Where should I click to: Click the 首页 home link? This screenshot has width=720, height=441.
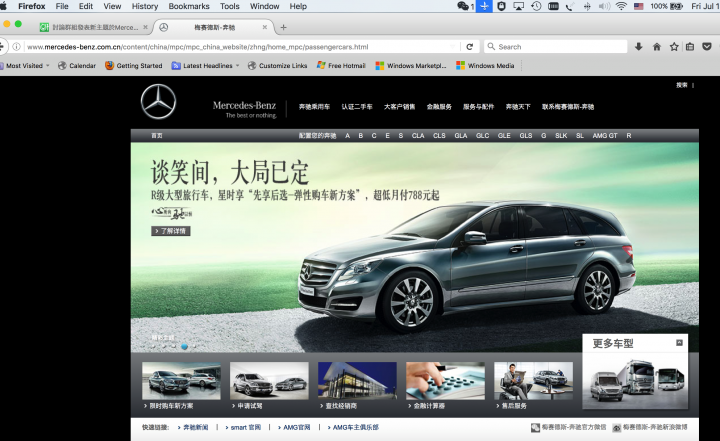[x=157, y=136]
